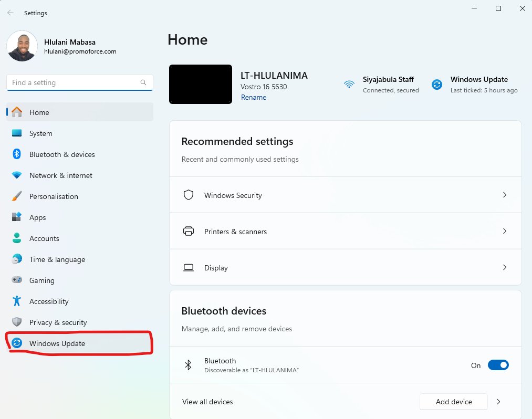Click the search magnifier icon

143,82
